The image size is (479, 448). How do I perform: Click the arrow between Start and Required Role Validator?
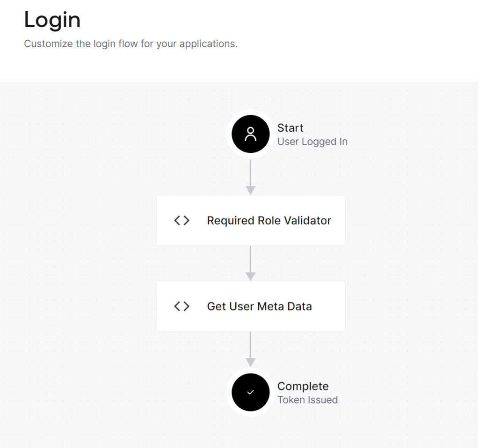click(x=251, y=177)
